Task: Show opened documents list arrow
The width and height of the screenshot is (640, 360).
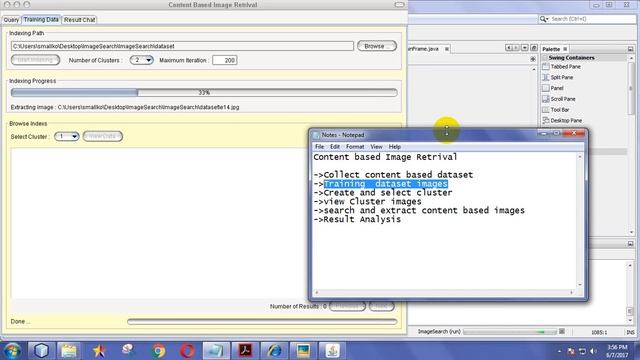Action: 524,48
